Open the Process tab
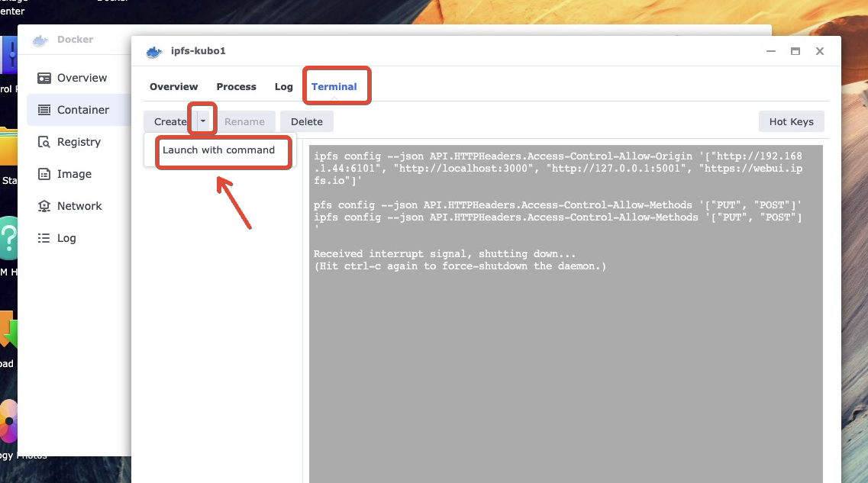This screenshot has width=868, height=483. (x=236, y=86)
